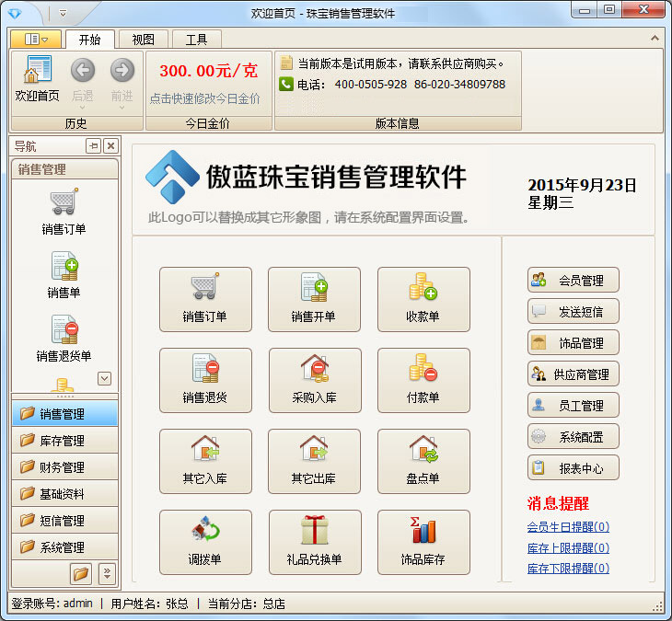This screenshot has width=672, height=621.
Task: Open the 销售退货 tile
Action: [205, 380]
